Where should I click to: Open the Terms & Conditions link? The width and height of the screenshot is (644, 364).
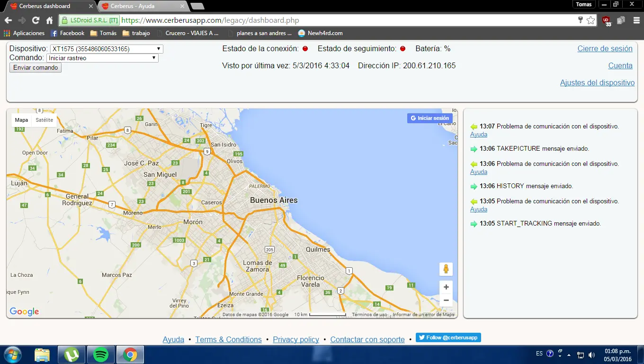pyautogui.click(x=228, y=339)
